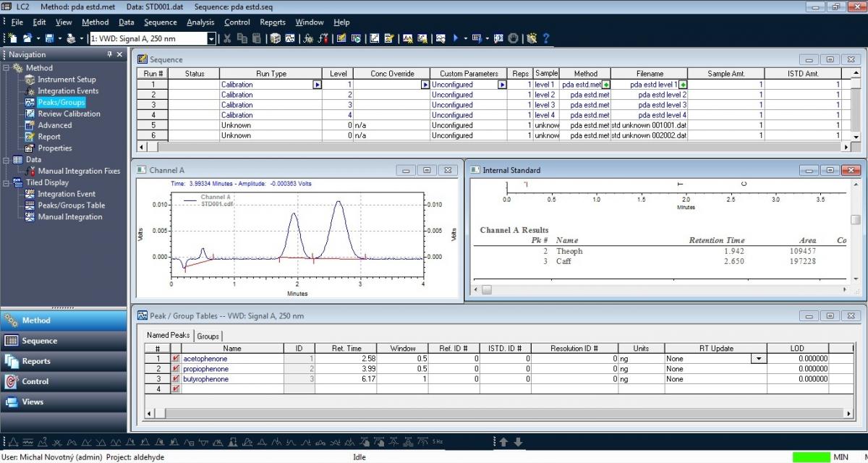Click the blue Run arrow icon
This screenshot has width=868, height=463.
(455, 38)
